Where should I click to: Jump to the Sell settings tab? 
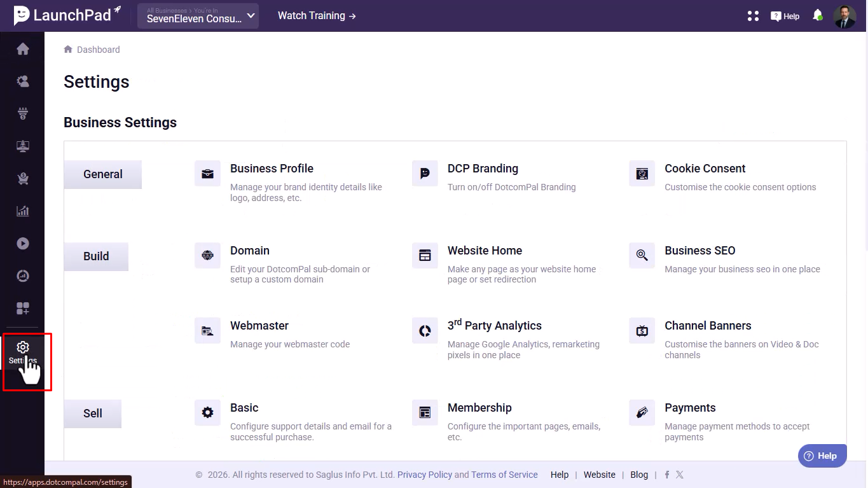tap(93, 414)
